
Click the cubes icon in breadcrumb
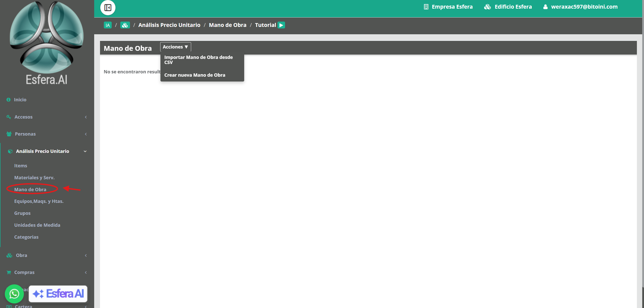coord(125,25)
